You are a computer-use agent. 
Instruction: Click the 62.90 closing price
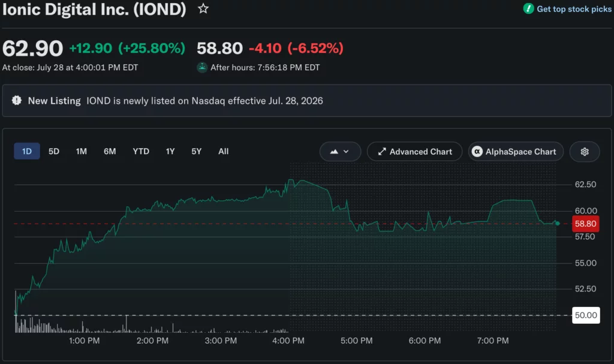(32, 49)
